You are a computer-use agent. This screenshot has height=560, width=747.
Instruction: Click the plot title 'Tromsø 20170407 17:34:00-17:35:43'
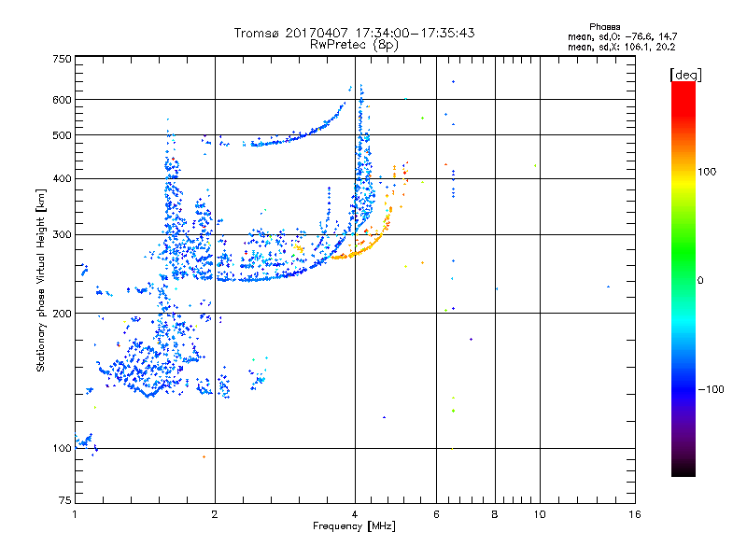coord(354,33)
